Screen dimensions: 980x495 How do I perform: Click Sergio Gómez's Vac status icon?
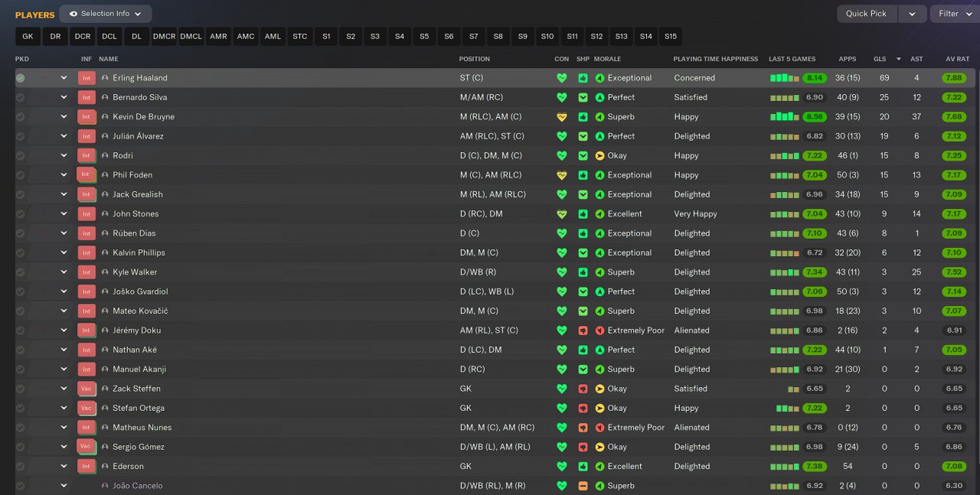(x=87, y=447)
